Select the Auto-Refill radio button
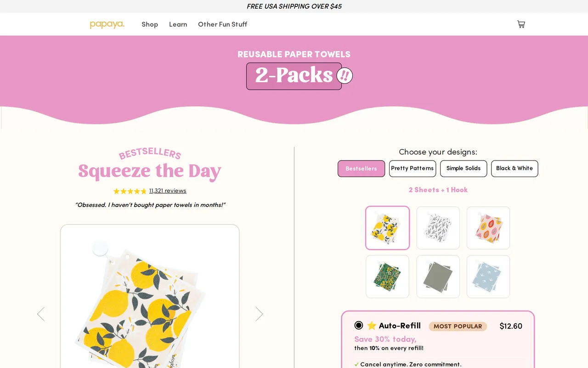588x368 pixels. [x=359, y=325]
